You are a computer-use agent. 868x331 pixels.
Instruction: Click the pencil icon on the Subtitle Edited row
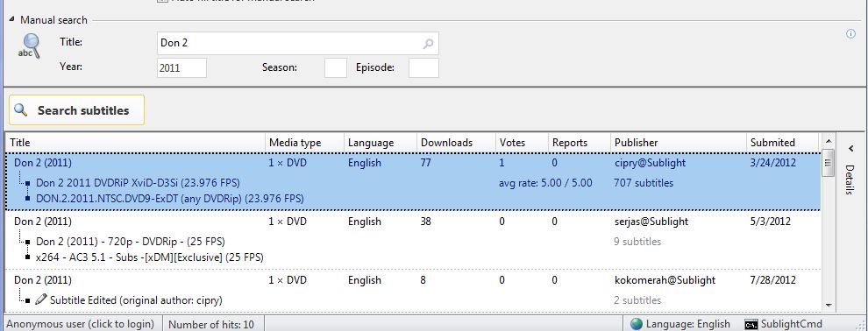coord(41,299)
